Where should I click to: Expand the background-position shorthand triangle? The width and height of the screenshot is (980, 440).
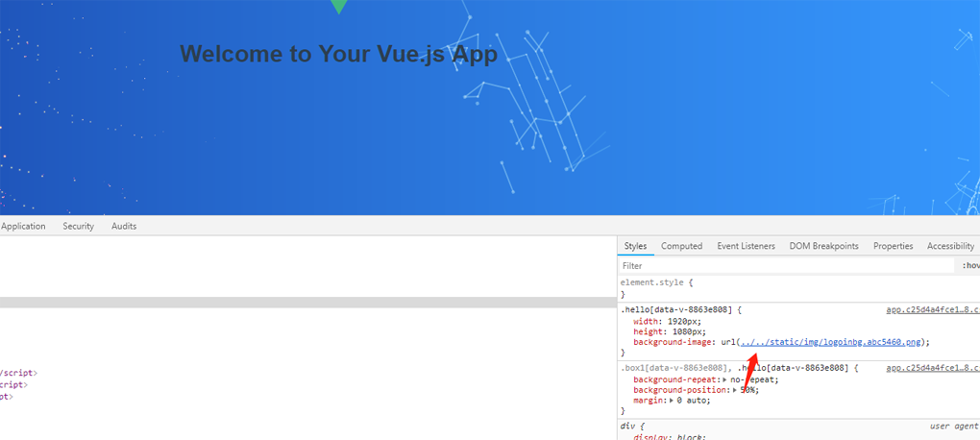pos(736,390)
